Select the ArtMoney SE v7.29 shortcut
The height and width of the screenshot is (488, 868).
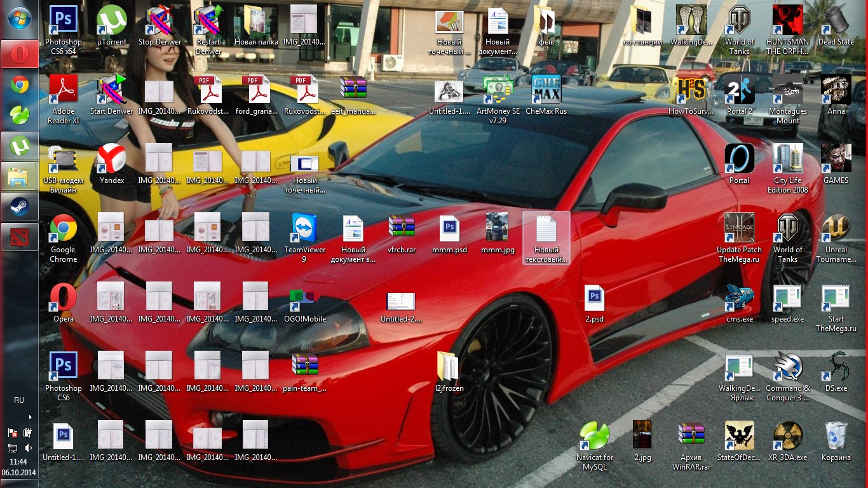[x=498, y=98]
